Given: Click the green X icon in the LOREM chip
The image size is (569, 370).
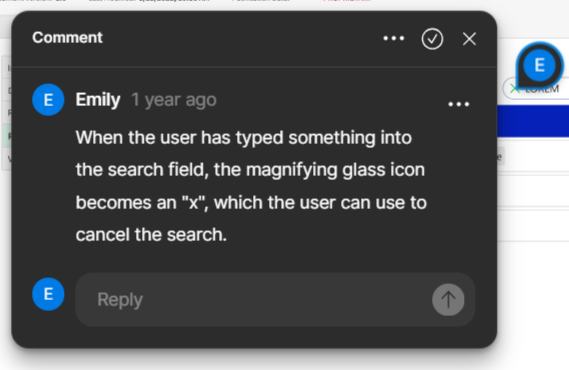Looking at the screenshot, I should click(x=514, y=89).
